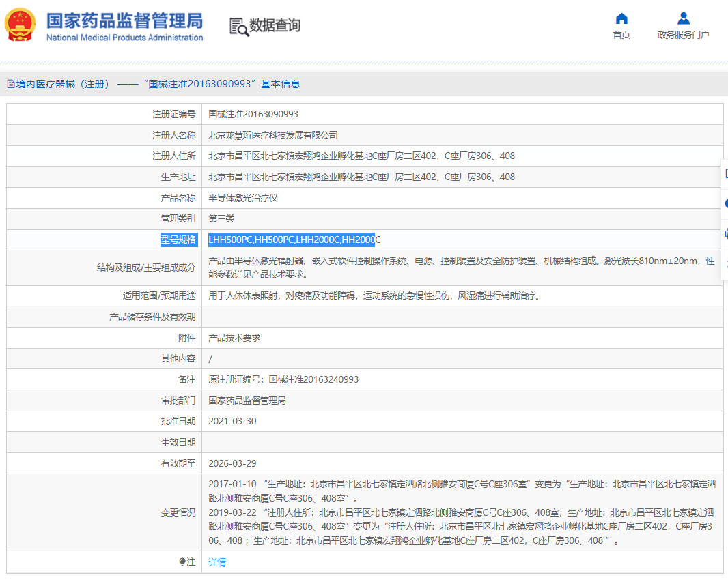Click the 生产地址 address value
Image resolution: width=728 pixels, height=580 pixels.
click(x=362, y=177)
